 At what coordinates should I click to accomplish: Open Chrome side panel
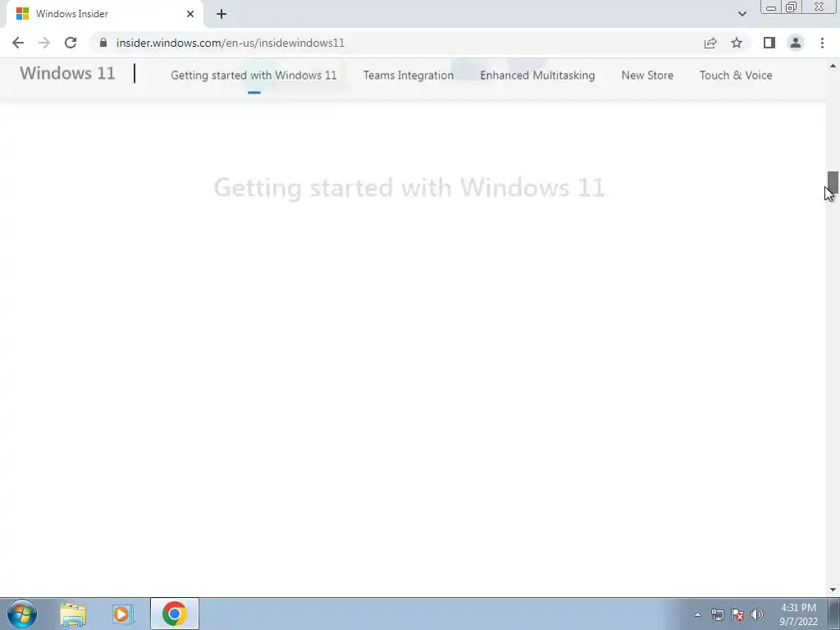pos(769,43)
